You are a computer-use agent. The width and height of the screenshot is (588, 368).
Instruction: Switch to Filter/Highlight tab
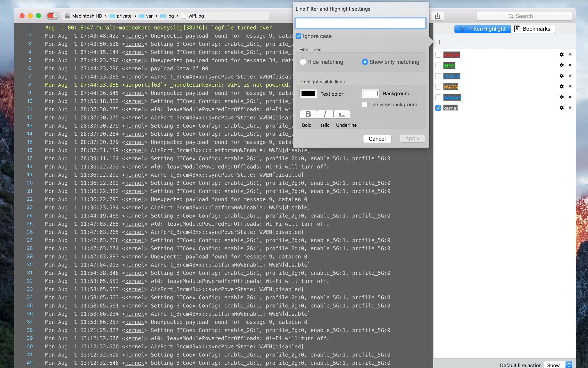coord(482,29)
